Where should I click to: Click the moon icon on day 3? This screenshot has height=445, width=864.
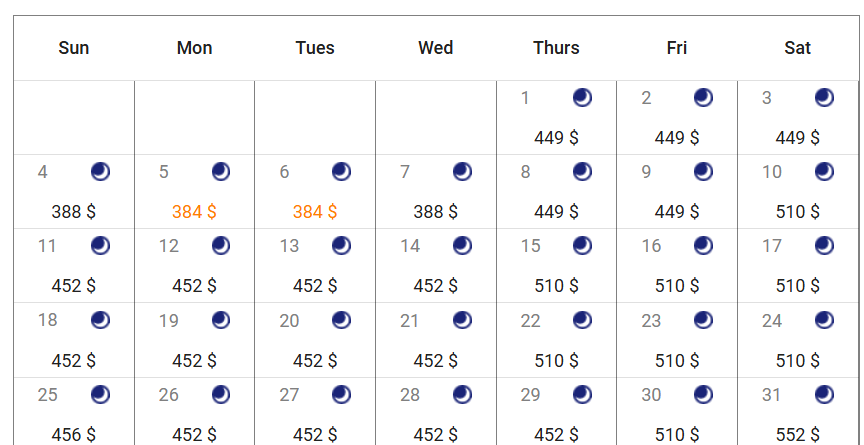tap(824, 98)
